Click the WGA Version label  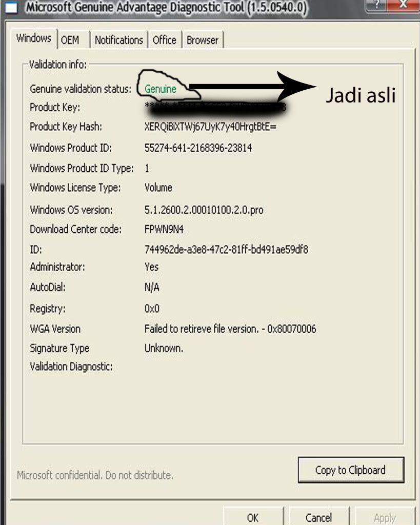tap(55, 329)
